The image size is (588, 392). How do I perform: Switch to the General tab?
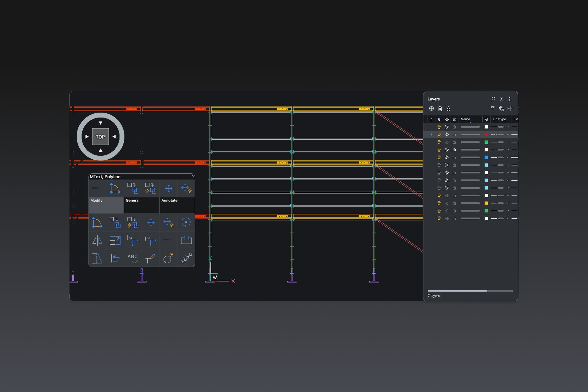click(x=141, y=205)
